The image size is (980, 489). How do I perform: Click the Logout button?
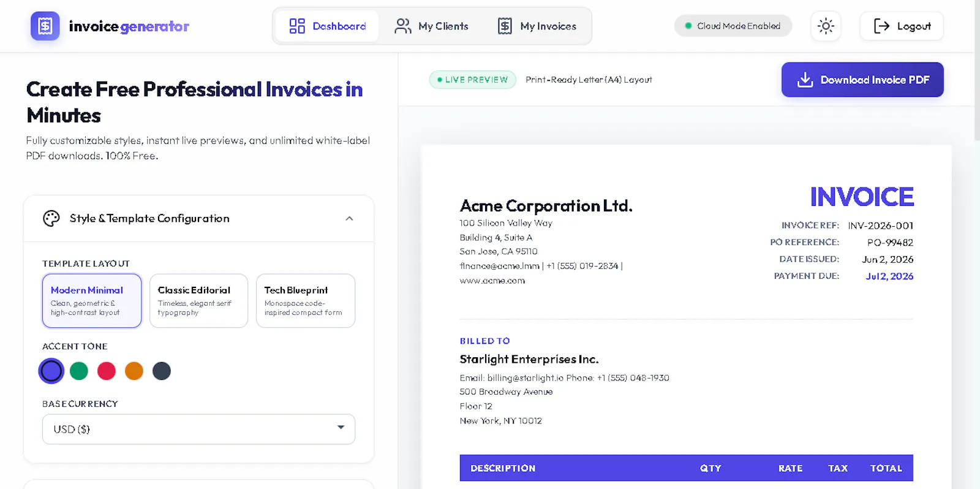click(x=902, y=26)
